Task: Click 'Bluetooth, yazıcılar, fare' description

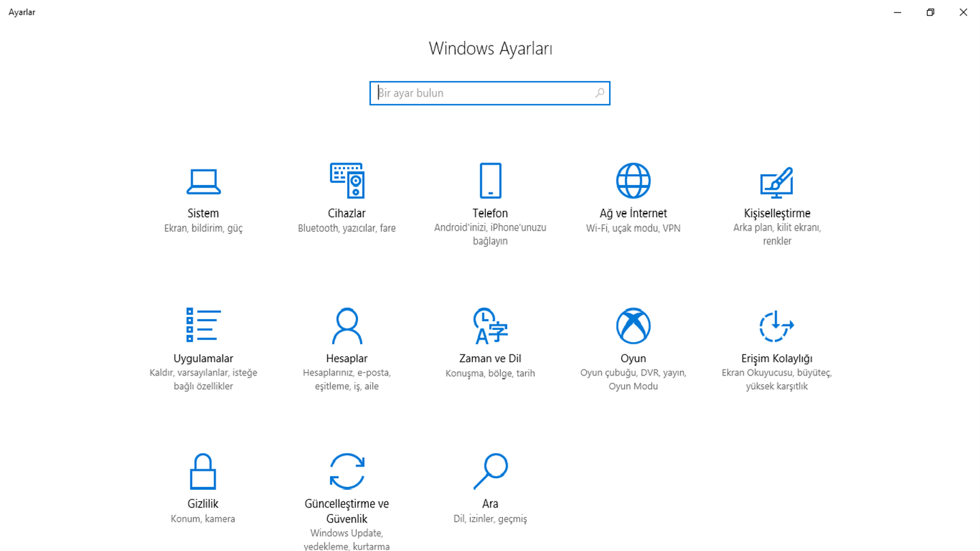Action: click(x=347, y=229)
